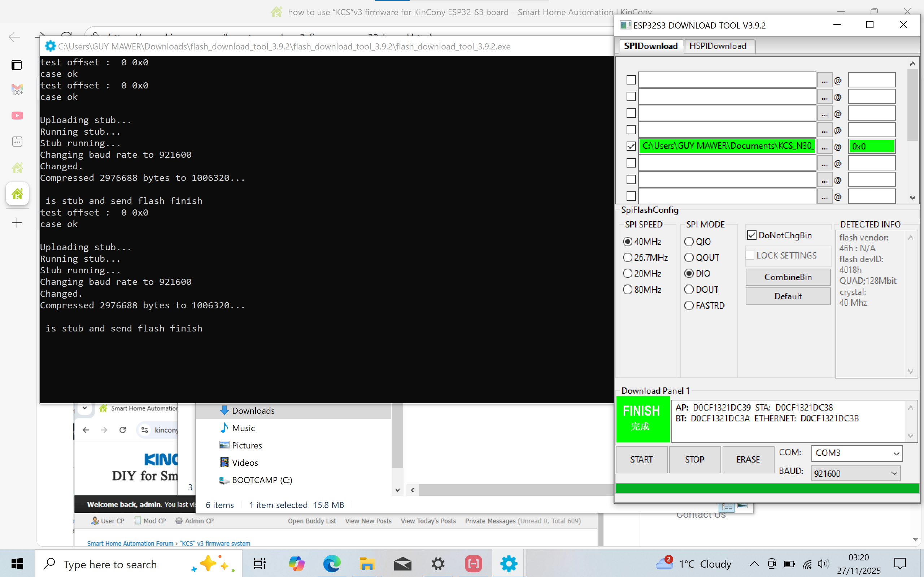Open Microsoft Edge from the taskbar
Viewport: 924px width, 577px height.
(x=331, y=564)
